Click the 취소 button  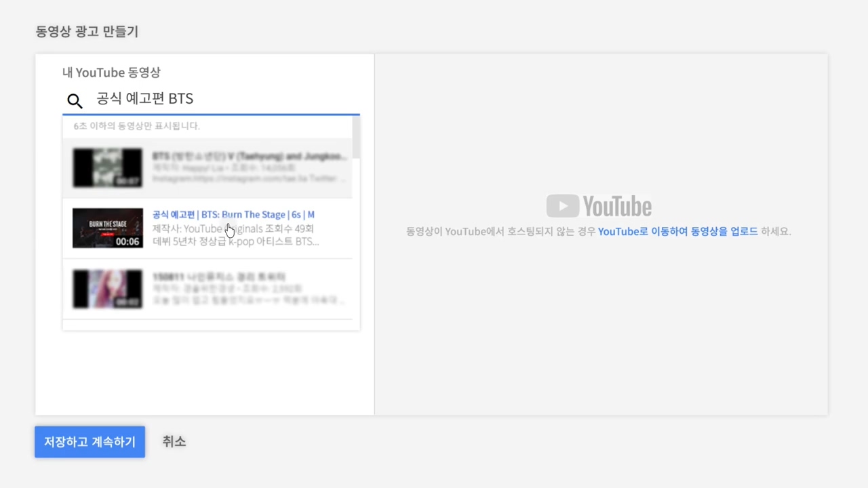coord(174,442)
